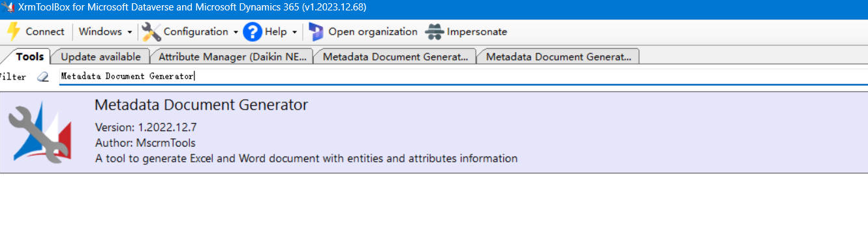The width and height of the screenshot is (868, 249).
Task: Click the Version: 1.2022.12.7 text
Action: pos(146,127)
